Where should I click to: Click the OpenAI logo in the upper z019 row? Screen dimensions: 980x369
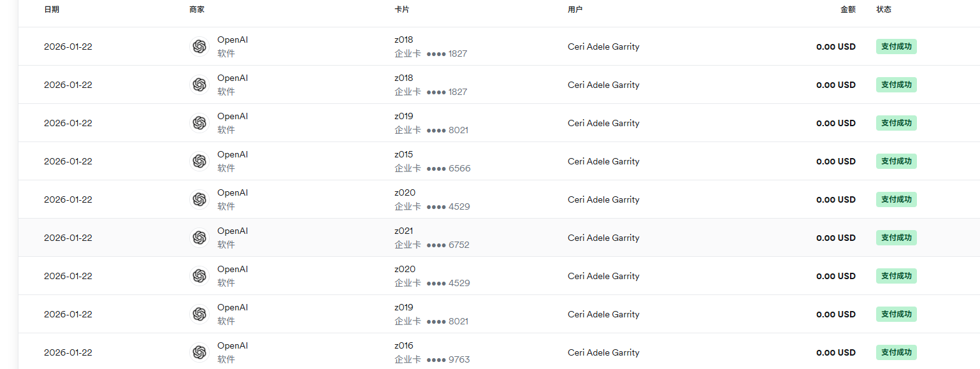pos(199,123)
